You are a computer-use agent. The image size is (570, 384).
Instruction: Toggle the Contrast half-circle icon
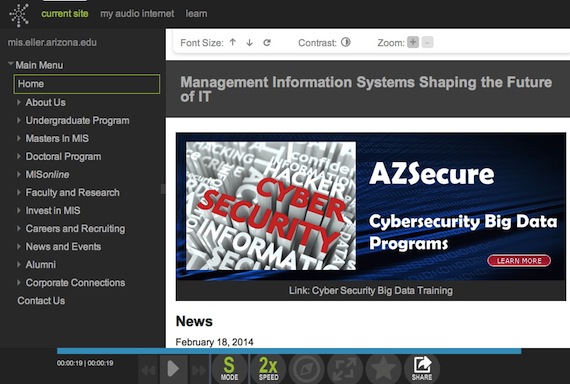pyautogui.click(x=346, y=43)
